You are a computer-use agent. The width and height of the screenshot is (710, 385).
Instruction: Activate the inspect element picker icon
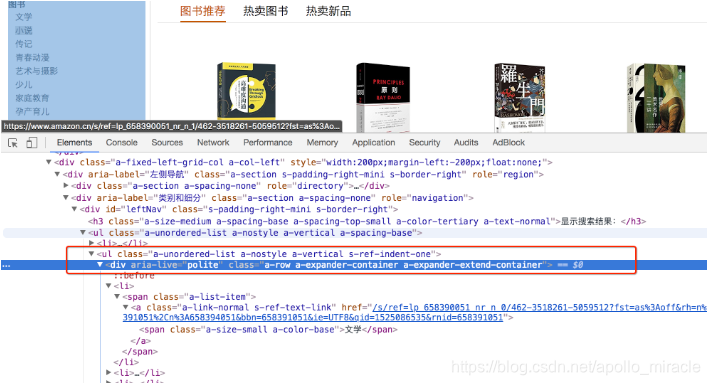[x=13, y=143]
